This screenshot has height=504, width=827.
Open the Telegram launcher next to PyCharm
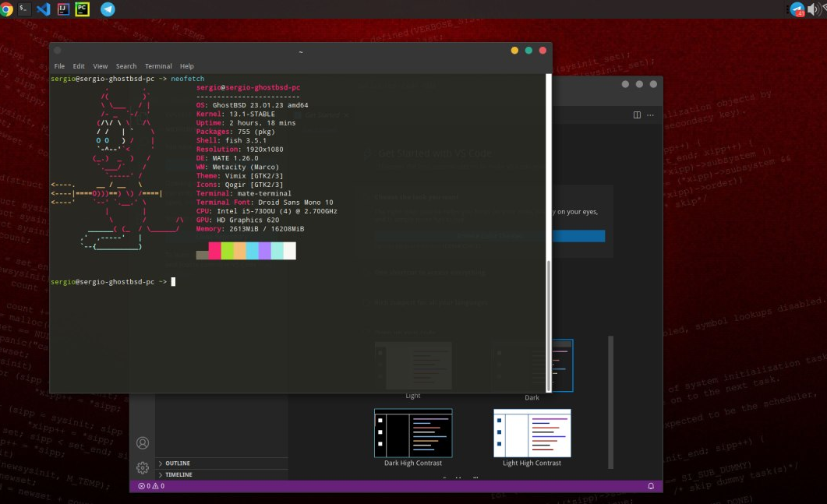pos(108,9)
